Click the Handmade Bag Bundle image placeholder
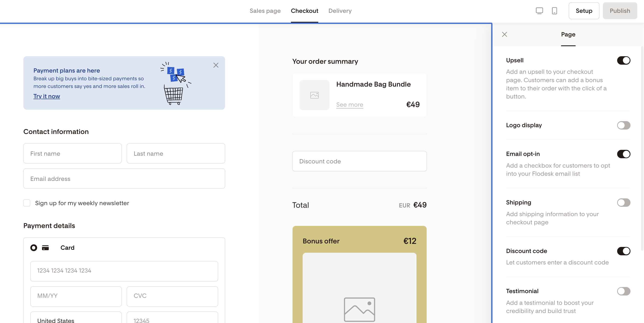644x323 pixels. pyautogui.click(x=314, y=95)
